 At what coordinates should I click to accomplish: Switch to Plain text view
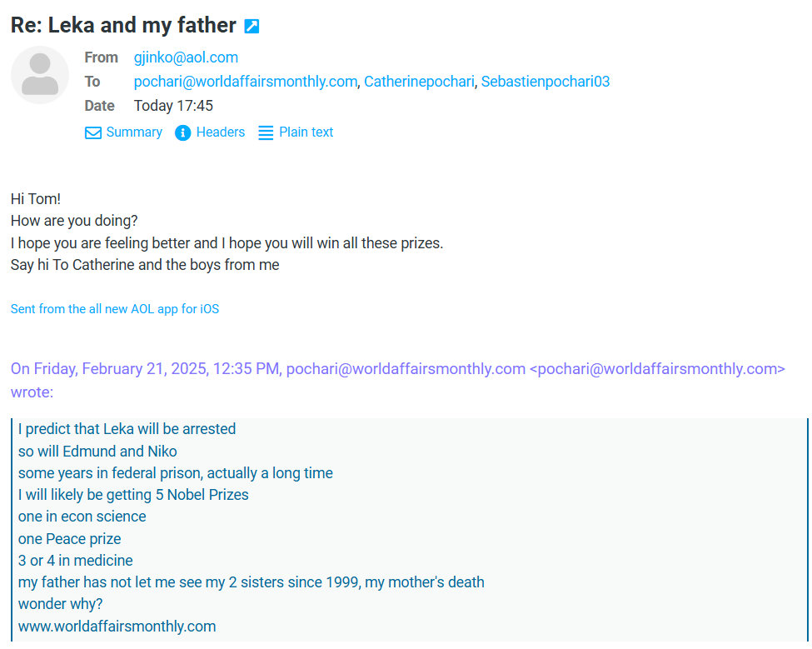(x=306, y=132)
